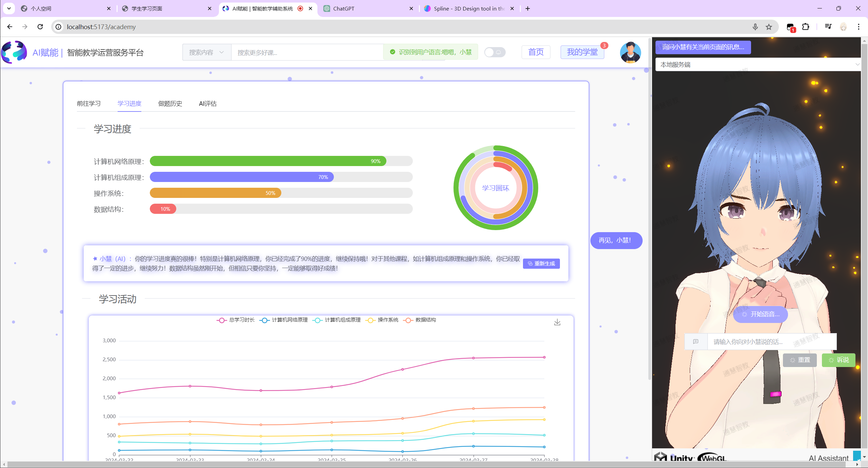Click the 重新生成 button
The height and width of the screenshot is (468, 868).
541,264
